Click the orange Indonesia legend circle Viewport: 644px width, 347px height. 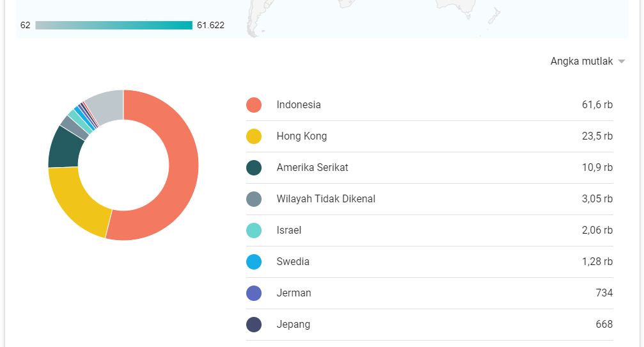[254, 105]
